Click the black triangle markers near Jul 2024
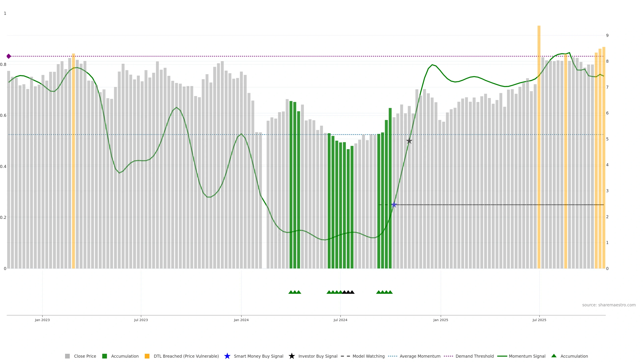Image resolution: width=644 pixels, height=362 pixels. click(348, 292)
